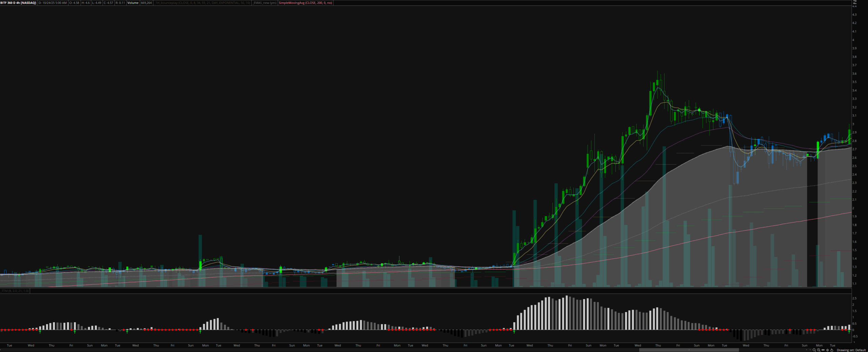Click the _TTM study label in lower panel

15,291
